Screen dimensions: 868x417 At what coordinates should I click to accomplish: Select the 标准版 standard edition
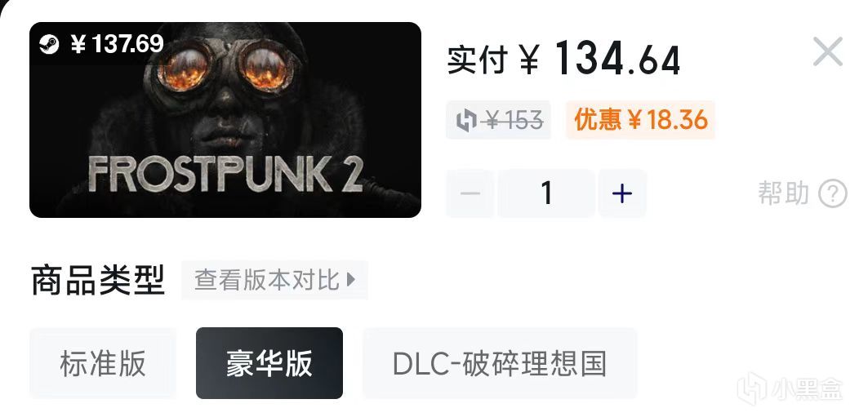[103, 363]
